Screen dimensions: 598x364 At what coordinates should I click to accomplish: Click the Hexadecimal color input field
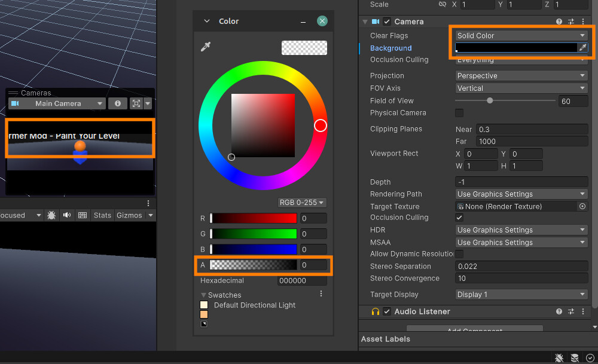(x=302, y=280)
